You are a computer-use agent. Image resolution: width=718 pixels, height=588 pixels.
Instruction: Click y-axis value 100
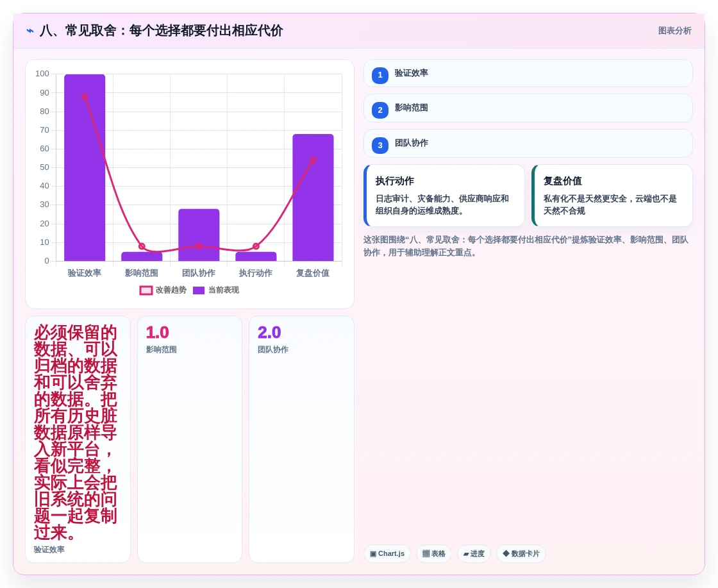(x=42, y=74)
